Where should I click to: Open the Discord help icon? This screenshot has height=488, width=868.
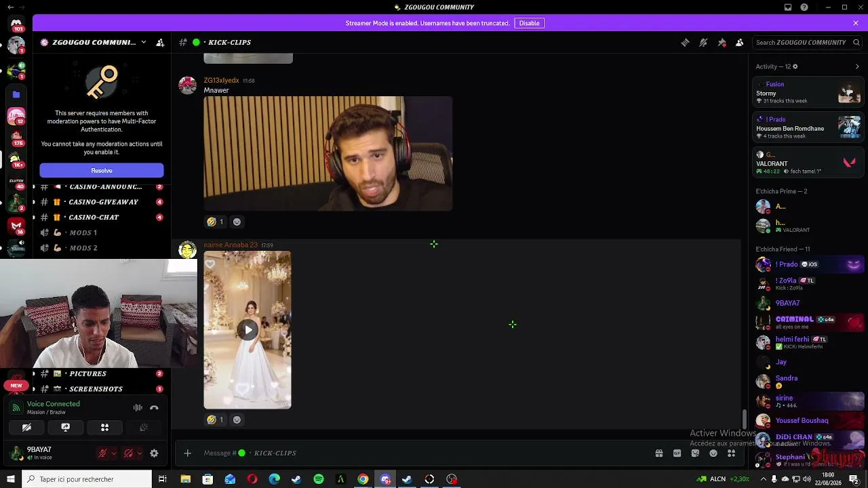point(804,7)
